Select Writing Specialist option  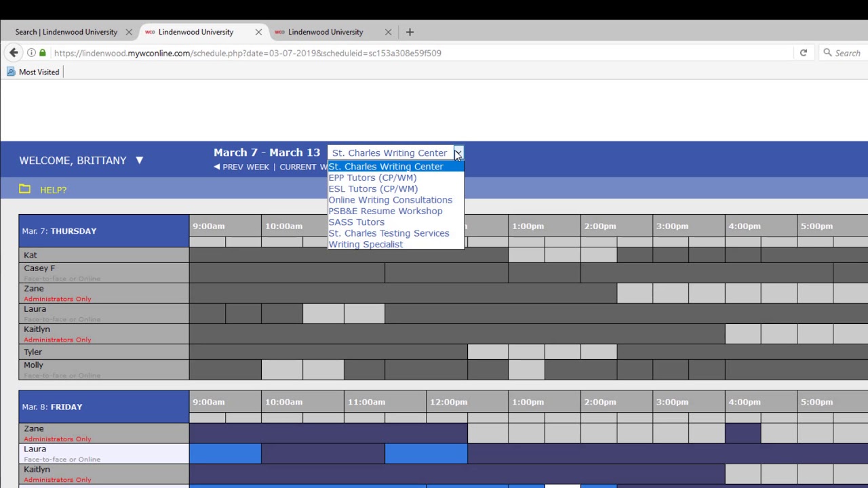[x=396, y=244]
